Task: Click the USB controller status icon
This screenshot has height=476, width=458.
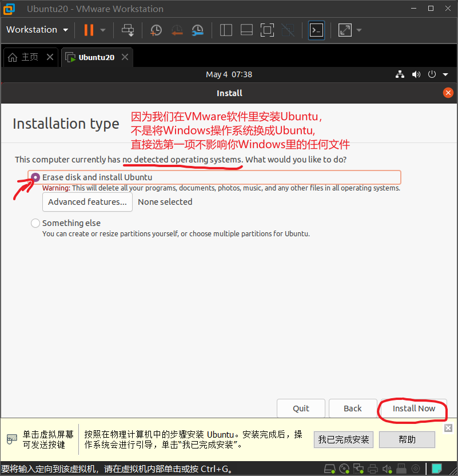Action: (401, 469)
